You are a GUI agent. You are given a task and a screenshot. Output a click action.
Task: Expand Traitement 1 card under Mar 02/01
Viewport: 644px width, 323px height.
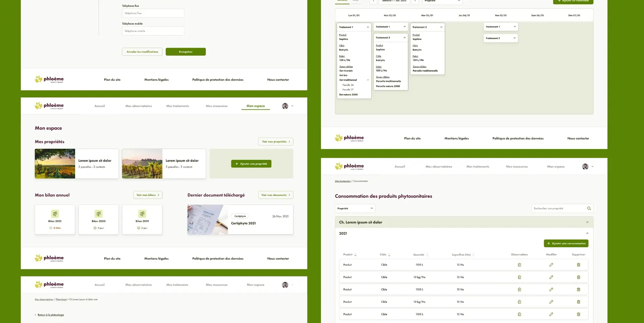click(x=405, y=27)
